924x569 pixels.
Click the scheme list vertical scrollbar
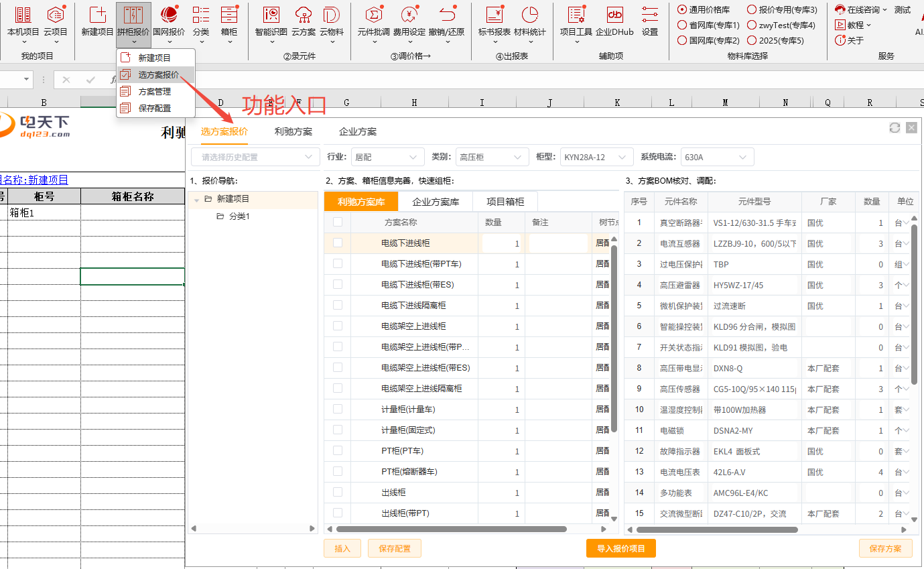pyautogui.click(x=614, y=338)
